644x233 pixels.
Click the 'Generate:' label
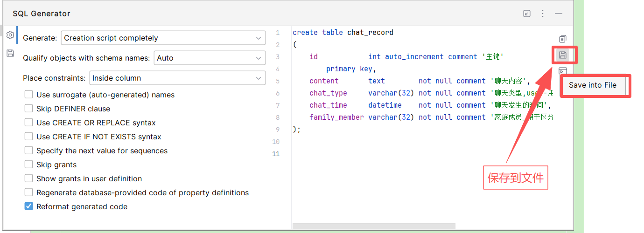coord(40,38)
